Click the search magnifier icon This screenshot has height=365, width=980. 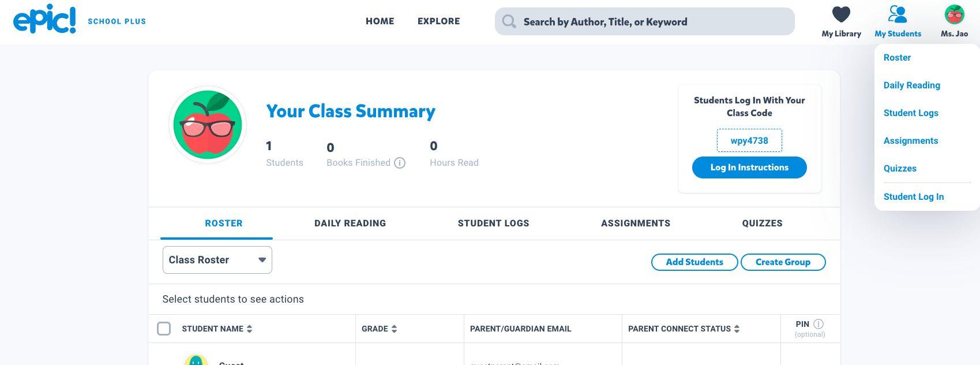tap(509, 22)
